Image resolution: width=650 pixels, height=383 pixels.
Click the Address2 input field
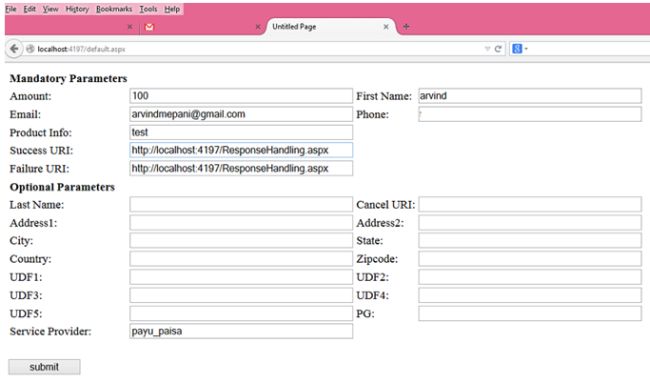coord(530,223)
